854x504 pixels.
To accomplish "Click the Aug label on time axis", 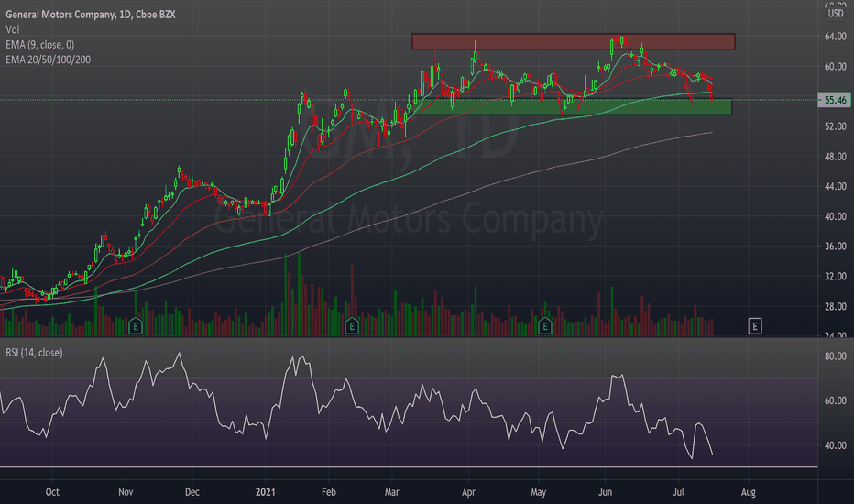I will [x=749, y=492].
